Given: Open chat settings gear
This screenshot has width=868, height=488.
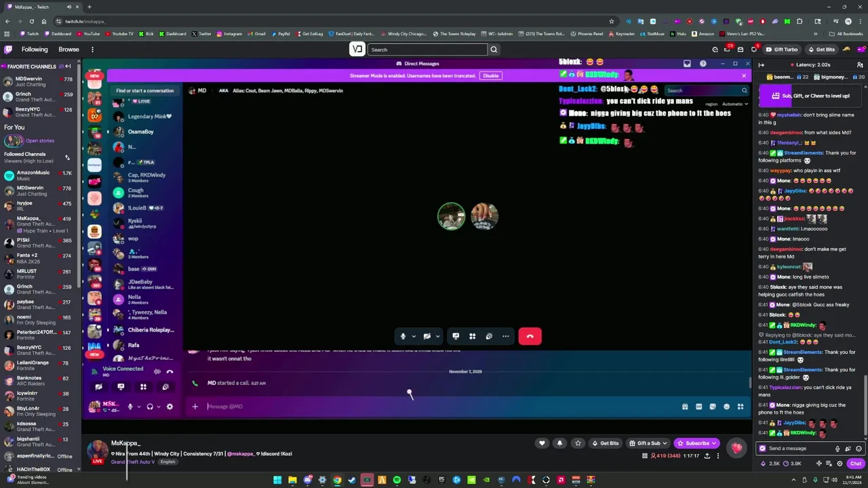Looking at the screenshot, I should (840, 464).
